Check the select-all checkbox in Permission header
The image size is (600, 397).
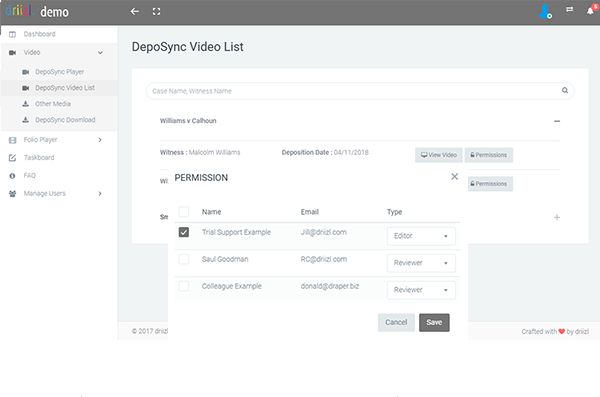point(184,212)
